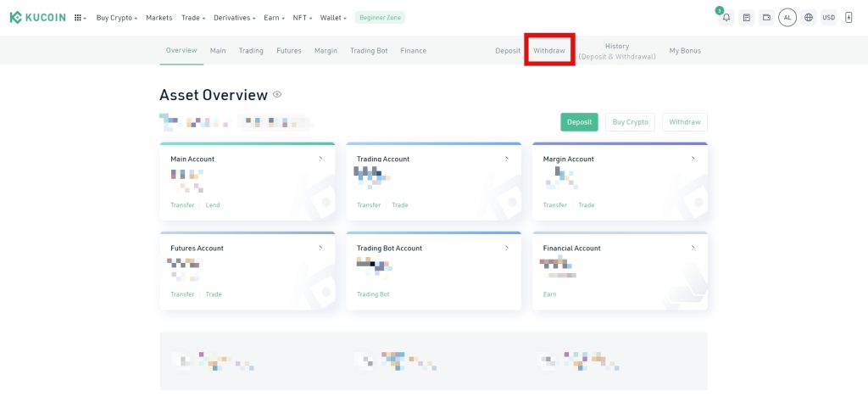
Task: Open Futures Account arrow chevron
Action: [x=320, y=248]
